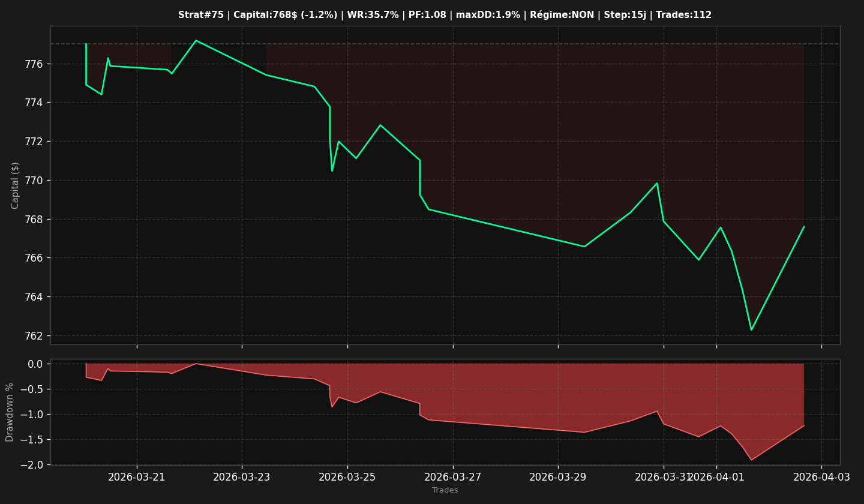Screen dimensions: 864x504
Task: Click the 774 capital tick label
Action: 35,103
